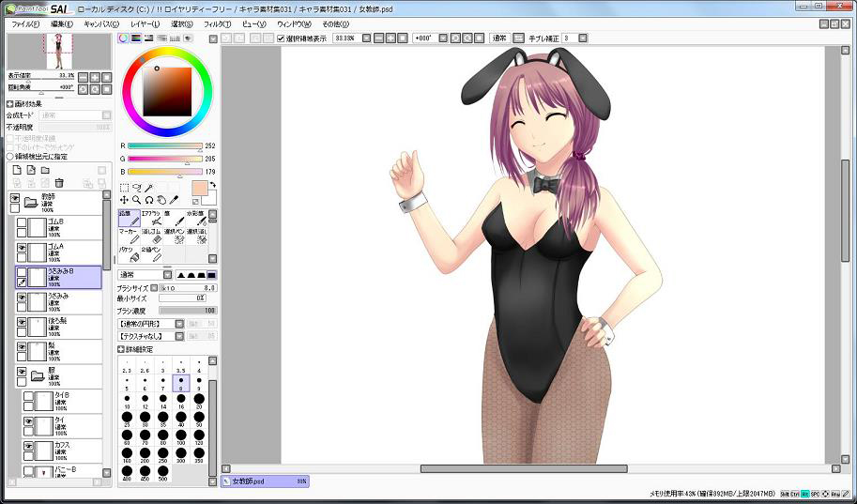This screenshot has width=857, height=504.
Task: Expand the 詳細設定 advanced settings section
Action: coord(121,348)
